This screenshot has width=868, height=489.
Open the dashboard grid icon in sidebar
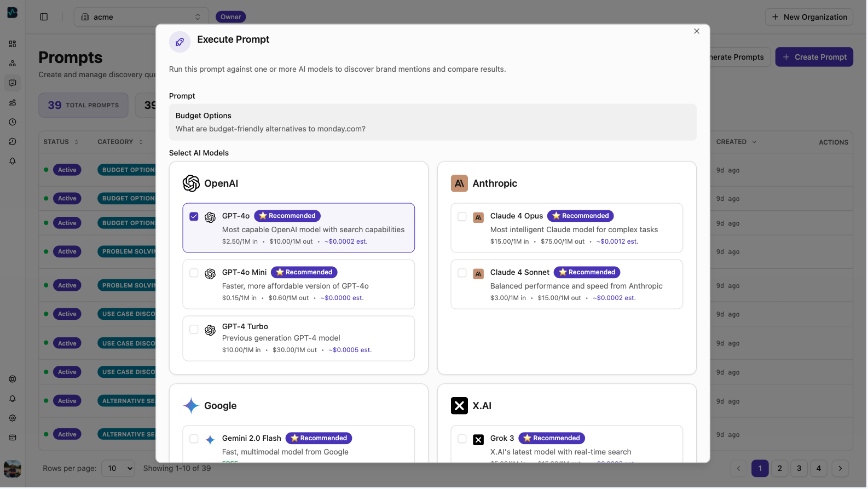pos(13,44)
